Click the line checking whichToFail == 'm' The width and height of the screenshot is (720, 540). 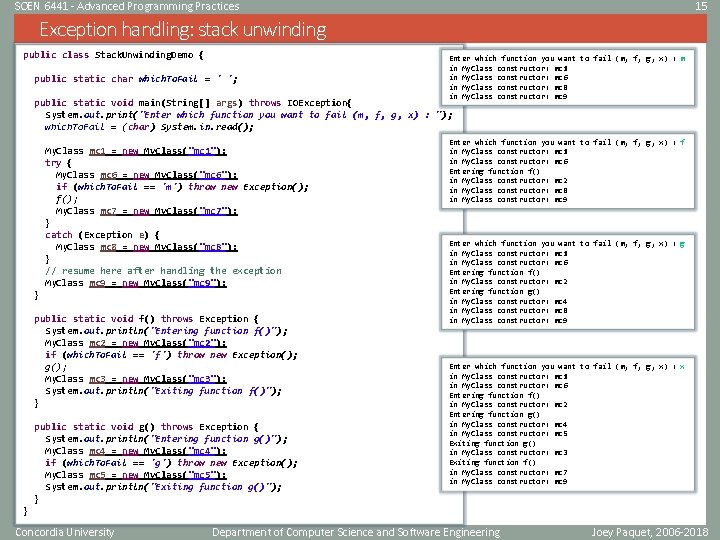(182, 187)
